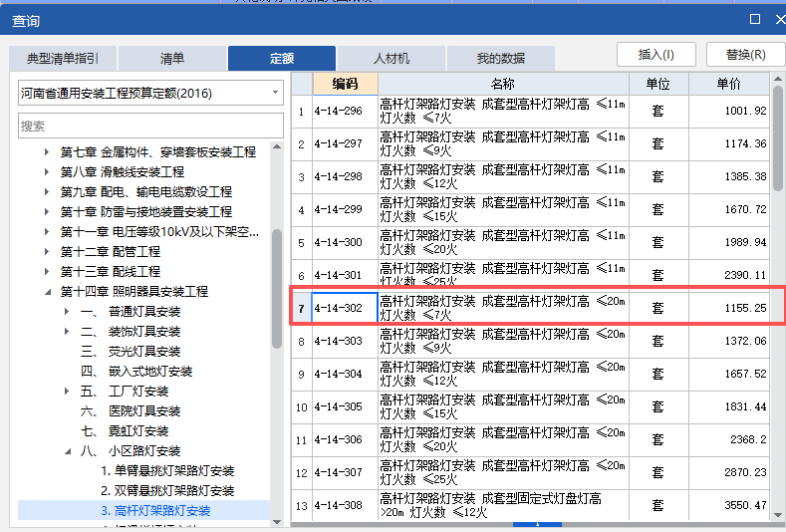786x532 pixels.
Task: Select code cell 4-14-301
Action: 345,275
